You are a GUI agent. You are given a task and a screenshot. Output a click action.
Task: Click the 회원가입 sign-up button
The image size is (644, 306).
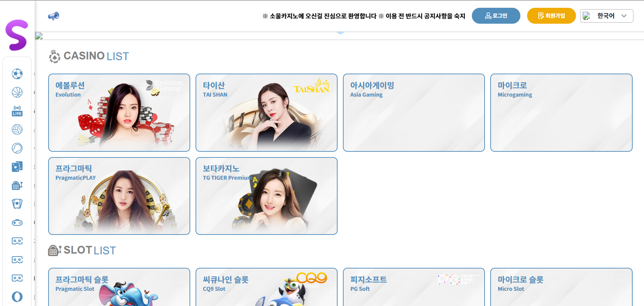(x=551, y=16)
